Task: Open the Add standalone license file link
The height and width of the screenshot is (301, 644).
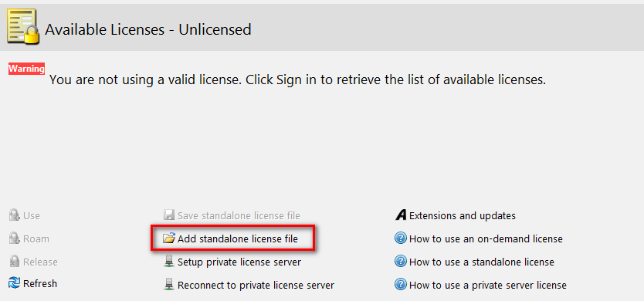Action: (237, 238)
